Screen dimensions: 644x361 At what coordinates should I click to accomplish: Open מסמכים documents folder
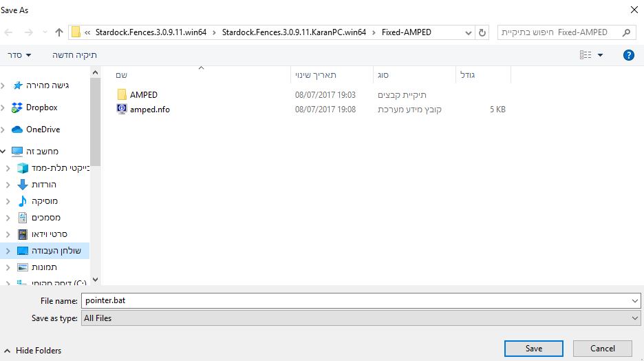(x=46, y=218)
